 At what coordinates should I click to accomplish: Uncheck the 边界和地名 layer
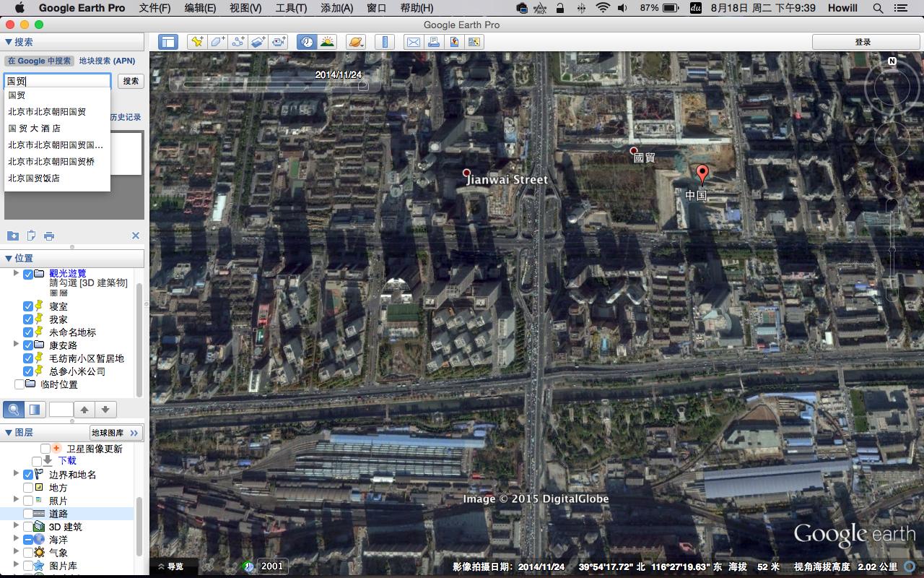pyautogui.click(x=27, y=474)
